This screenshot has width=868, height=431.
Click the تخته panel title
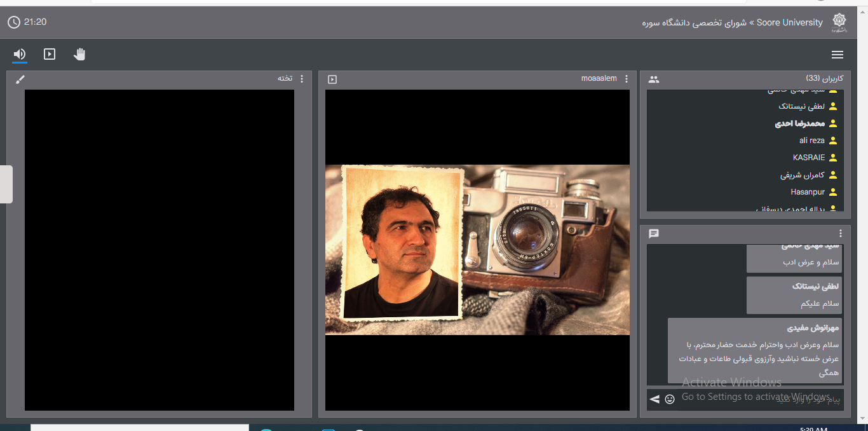285,78
